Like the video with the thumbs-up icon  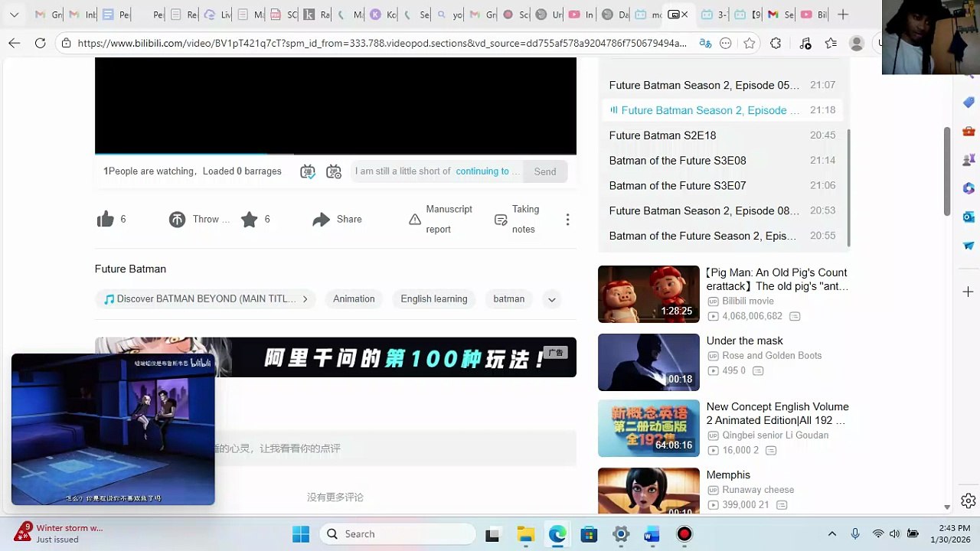[x=106, y=220]
